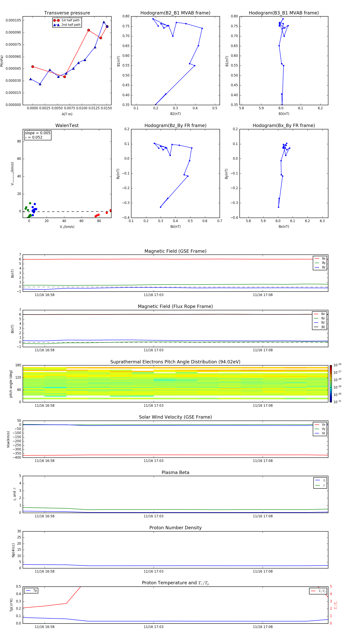The image size is (351, 644).
Task: Click '11/16 17:03' tick under GSE magnetic field plot
Action: click(x=153, y=295)
